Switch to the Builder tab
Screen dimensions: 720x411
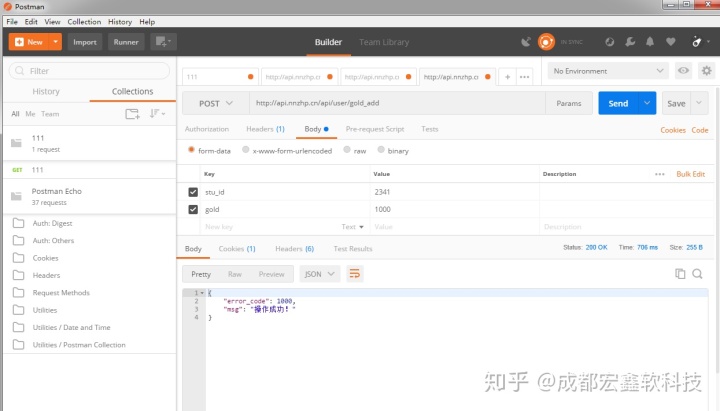pyautogui.click(x=328, y=42)
